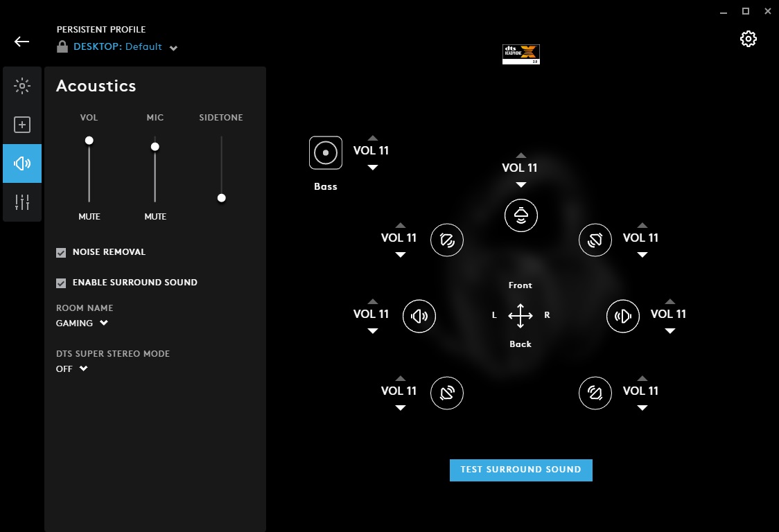Click the rear left speaker icon

point(446,393)
